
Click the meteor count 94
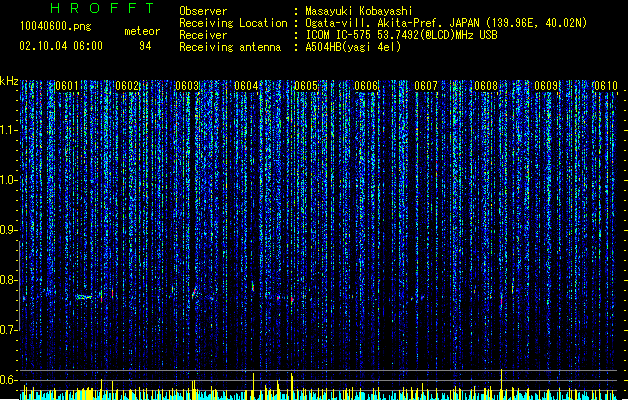click(x=145, y=46)
